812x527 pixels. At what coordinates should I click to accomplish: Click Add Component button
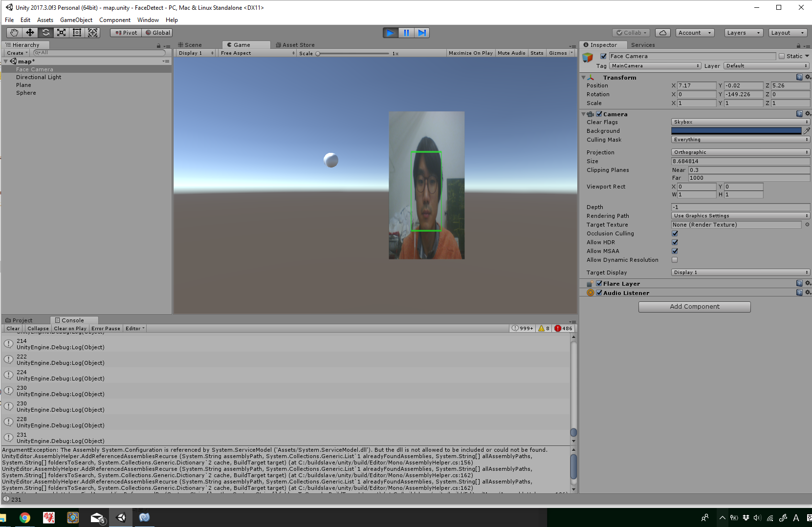pyautogui.click(x=694, y=307)
